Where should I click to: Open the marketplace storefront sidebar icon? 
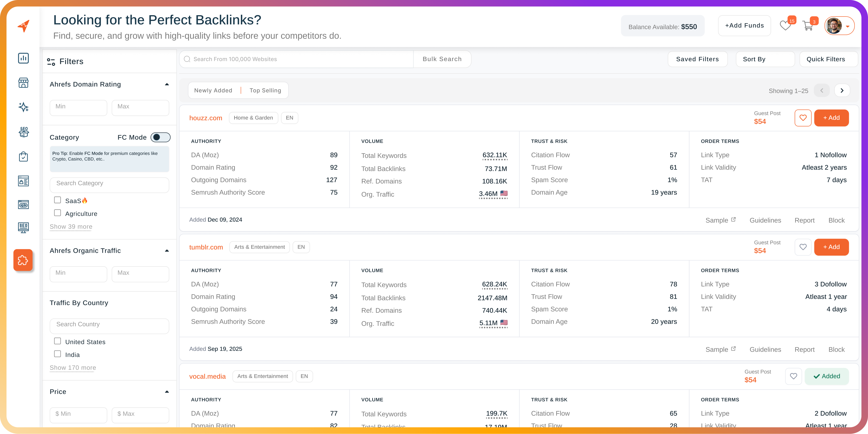(23, 83)
